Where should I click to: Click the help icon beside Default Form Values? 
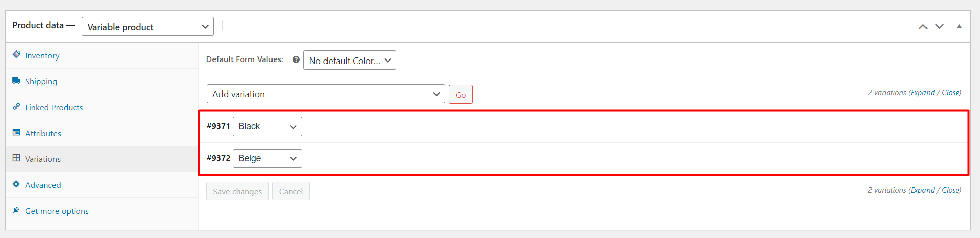point(296,59)
